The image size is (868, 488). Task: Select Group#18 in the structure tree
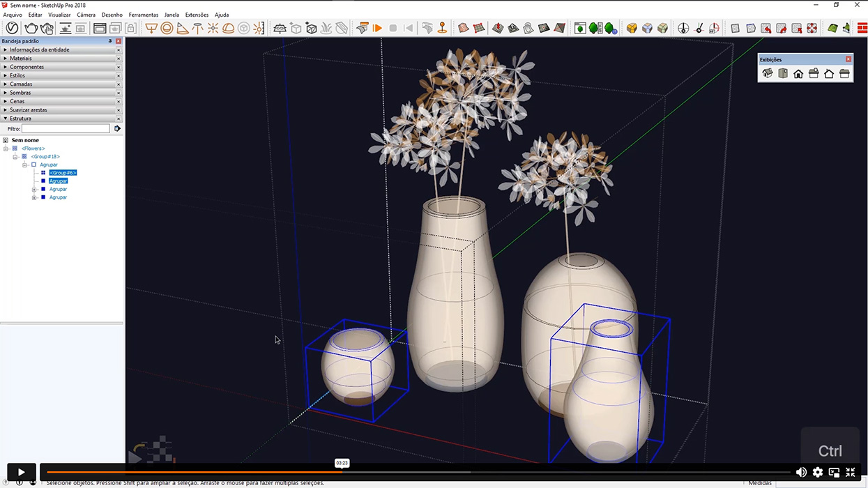coord(45,157)
